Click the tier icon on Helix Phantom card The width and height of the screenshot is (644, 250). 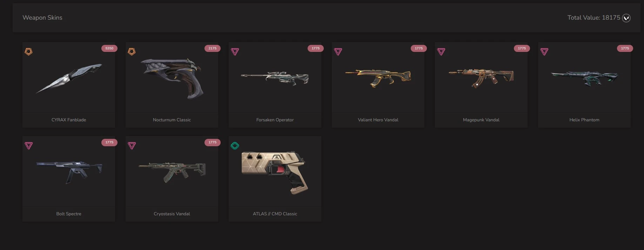[544, 52]
